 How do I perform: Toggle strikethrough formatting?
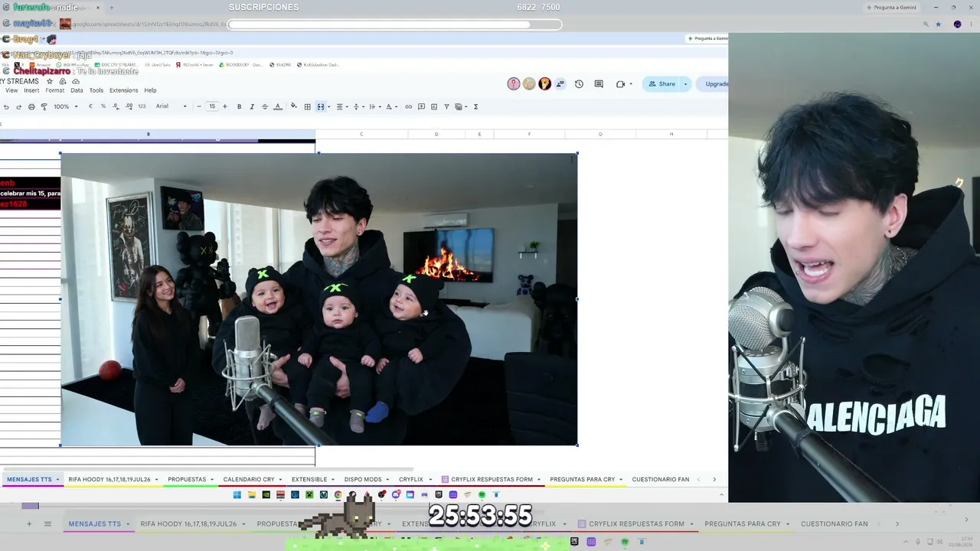[265, 106]
